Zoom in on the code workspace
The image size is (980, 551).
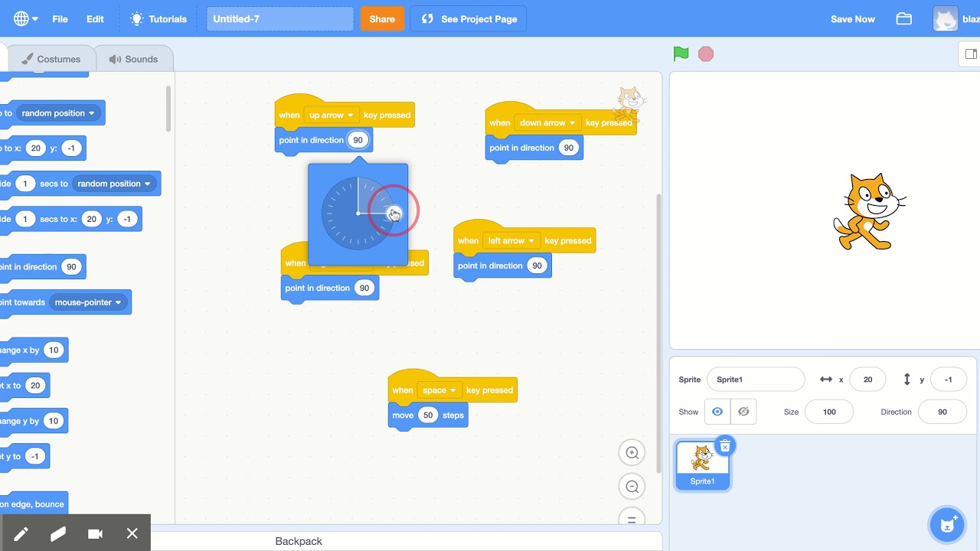(x=632, y=452)
